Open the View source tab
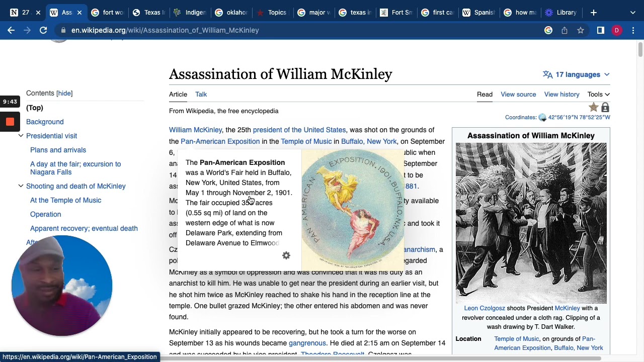 [518, 94]
